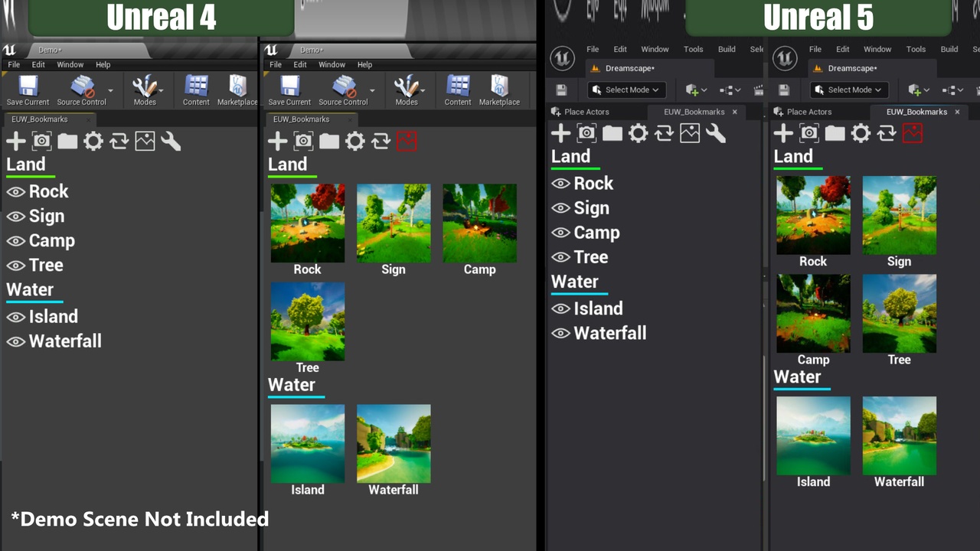The width and height of the screenshot is (980, 551).
Task: Click the wrench icon in Unreal 5 list-view panel
Action: 716,133
